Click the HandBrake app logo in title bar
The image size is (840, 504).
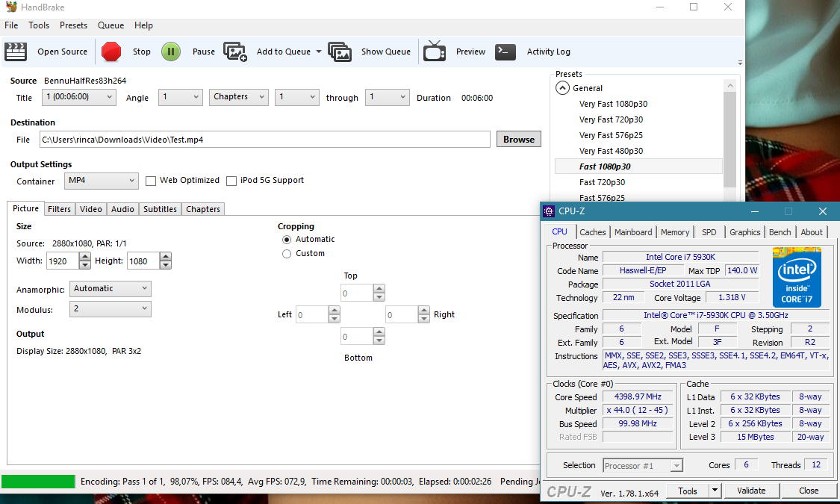10,7
